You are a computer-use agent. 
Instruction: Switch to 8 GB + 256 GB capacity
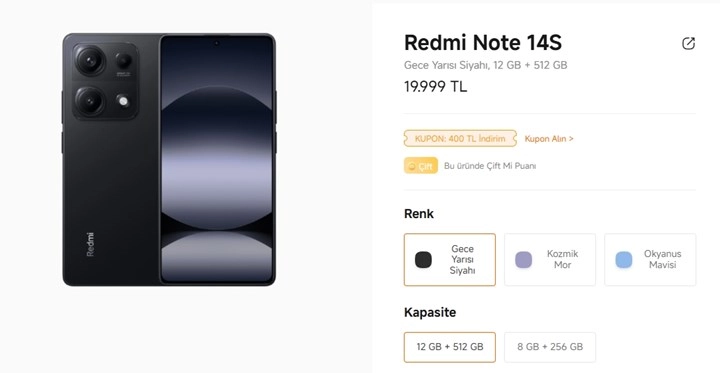(550, 347)
